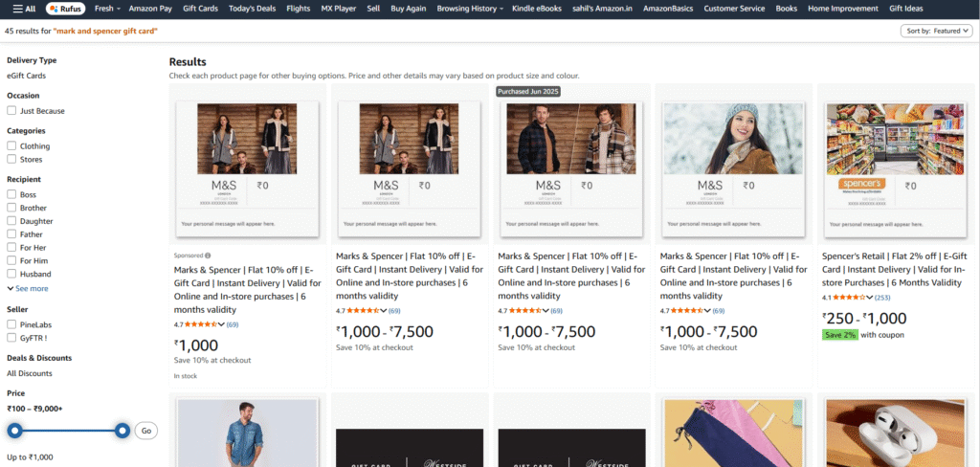Expand rating popover chevron on sponsored M&S card
Viewport: 980px width, 467px height.
tap(221, 324)
